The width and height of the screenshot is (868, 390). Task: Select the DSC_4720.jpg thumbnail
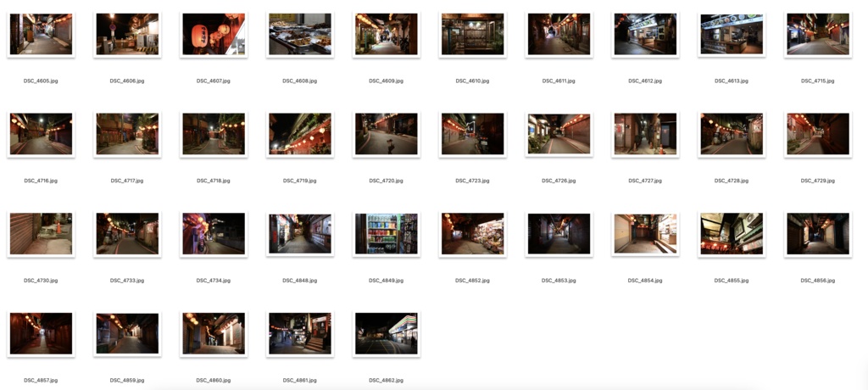coord(387,134)
